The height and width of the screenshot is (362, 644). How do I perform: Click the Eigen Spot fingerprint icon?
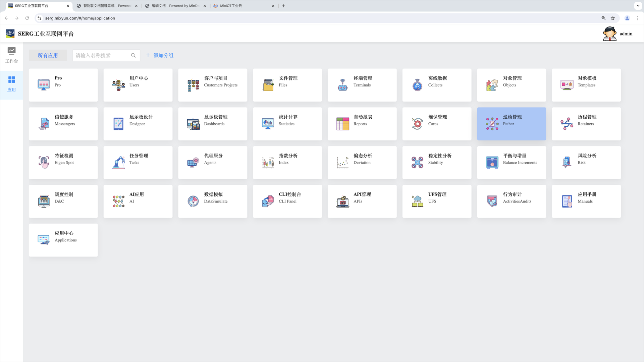pos(44,163)
